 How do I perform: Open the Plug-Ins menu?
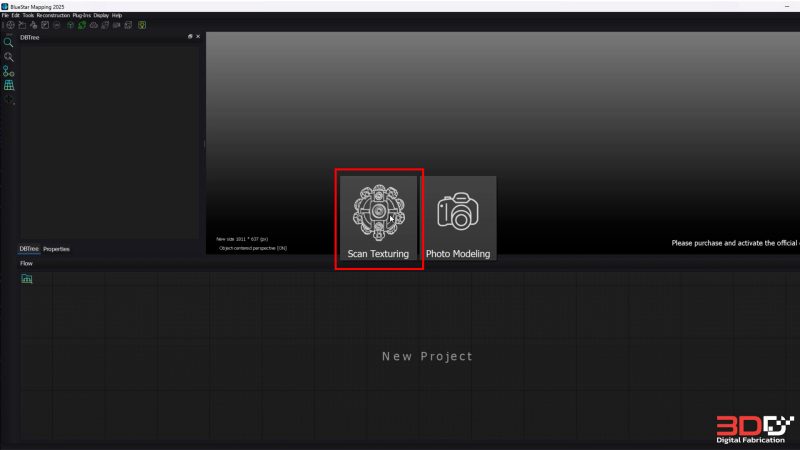82,15
